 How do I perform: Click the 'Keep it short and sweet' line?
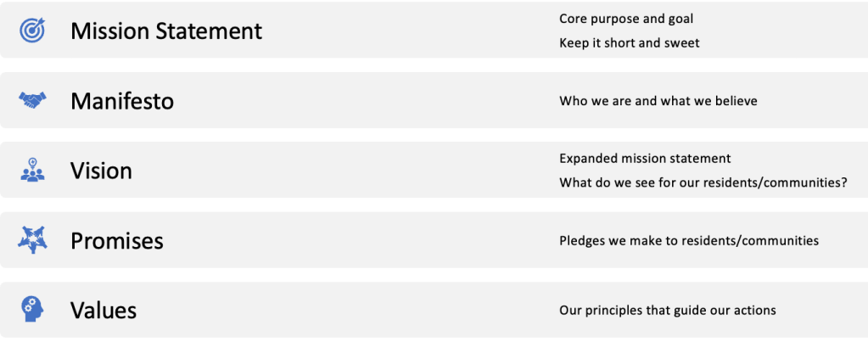pos(630,43)
